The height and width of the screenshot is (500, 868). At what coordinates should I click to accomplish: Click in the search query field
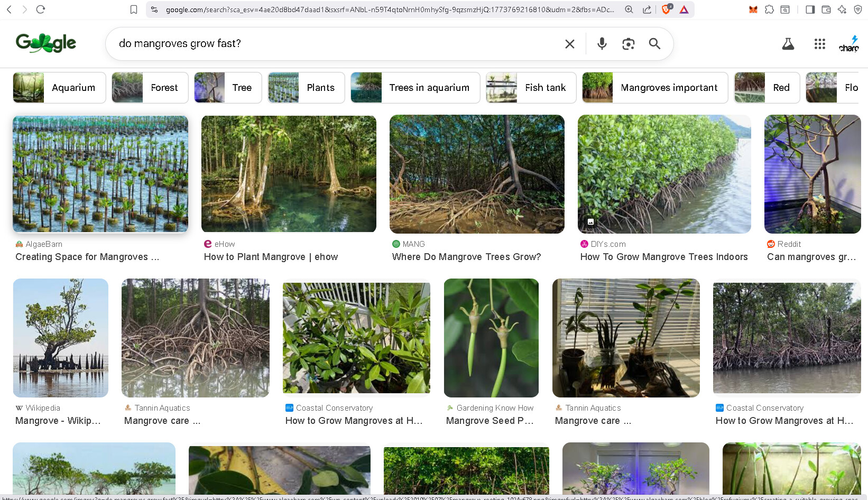(333, 43)
